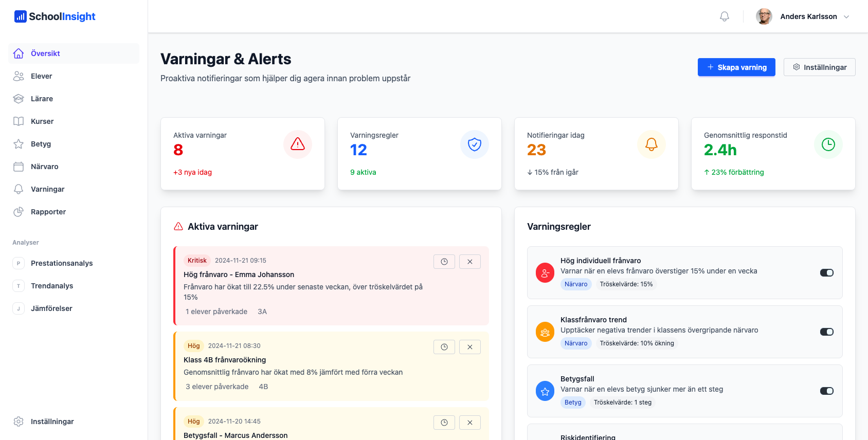This screenshot has width=868, height=440.
Task: Click the notification bell in the header
Action: pos(724,16)
